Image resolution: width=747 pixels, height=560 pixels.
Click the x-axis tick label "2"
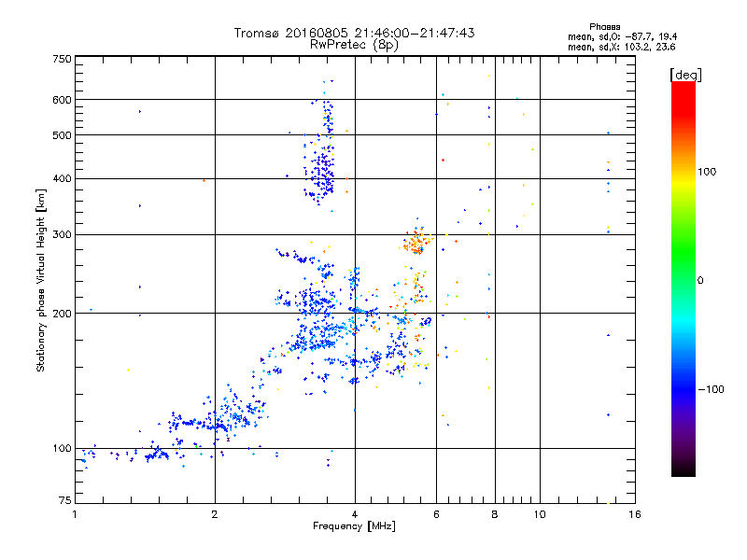(x=215, y=514)
